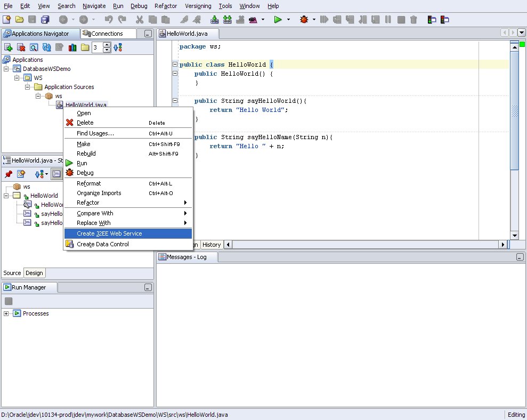Decrease navigator level spinner value

pos(107,50)
